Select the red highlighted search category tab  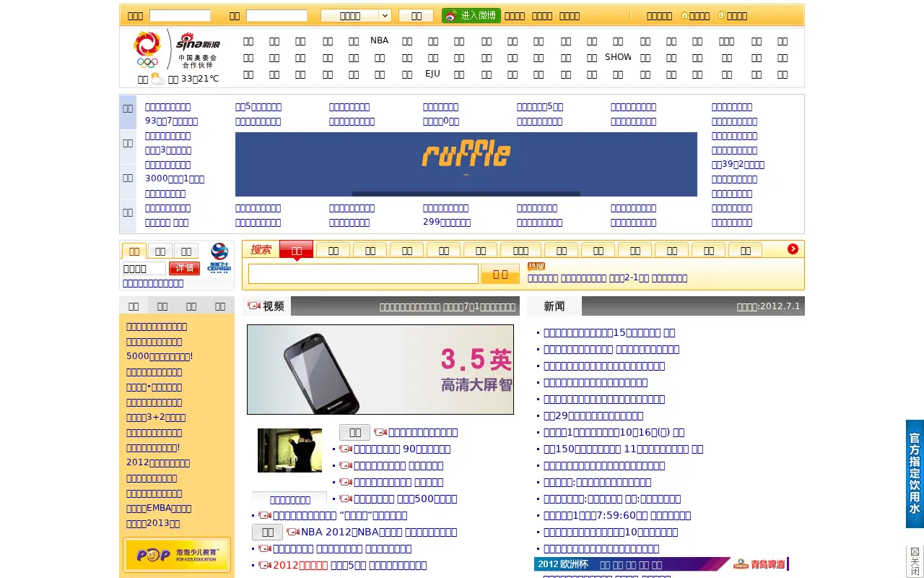pyautogui.click(x=296, y=249)
